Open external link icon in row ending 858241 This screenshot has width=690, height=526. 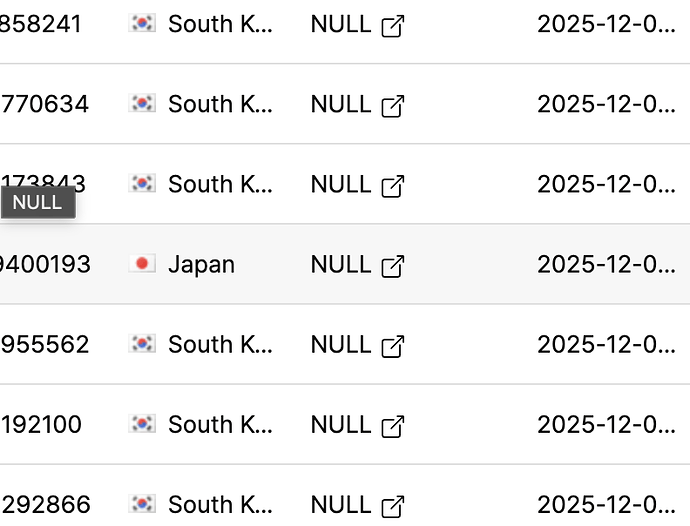[394, 26]
